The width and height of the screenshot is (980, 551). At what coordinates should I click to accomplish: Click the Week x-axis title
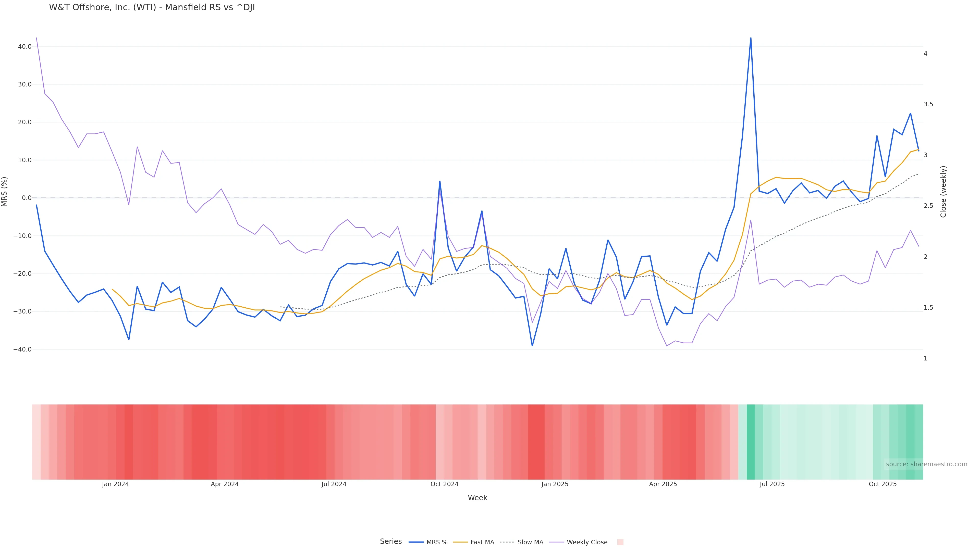(x=477, y=498)
